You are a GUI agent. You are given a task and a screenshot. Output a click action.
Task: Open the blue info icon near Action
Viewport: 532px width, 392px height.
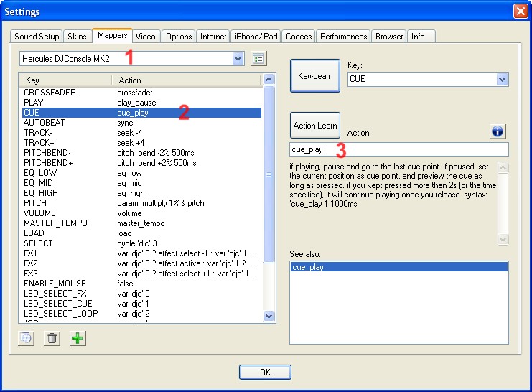[498, 131]
